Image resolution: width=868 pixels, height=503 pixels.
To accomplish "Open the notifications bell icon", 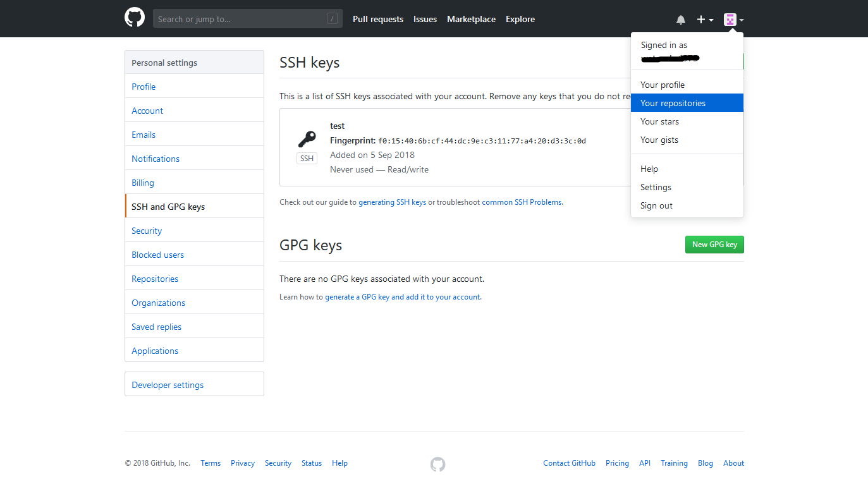I will pyautogui.click(x=681, y=20).
